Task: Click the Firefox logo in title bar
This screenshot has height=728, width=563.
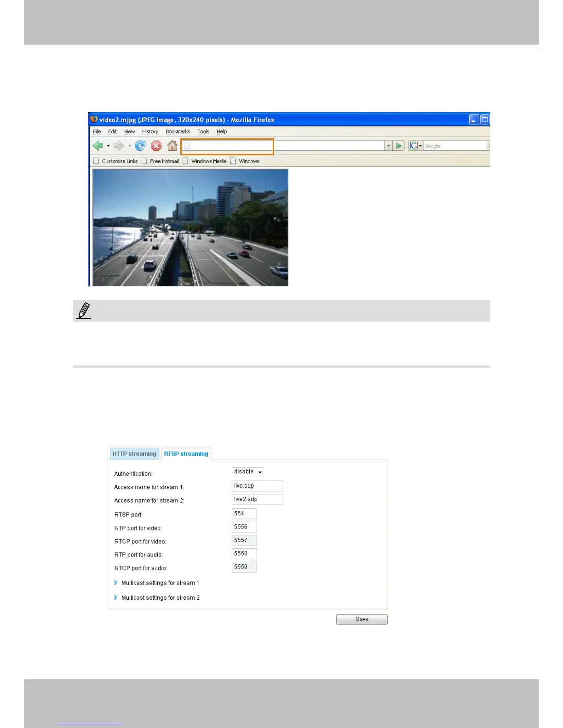Action: coord(94,119)
